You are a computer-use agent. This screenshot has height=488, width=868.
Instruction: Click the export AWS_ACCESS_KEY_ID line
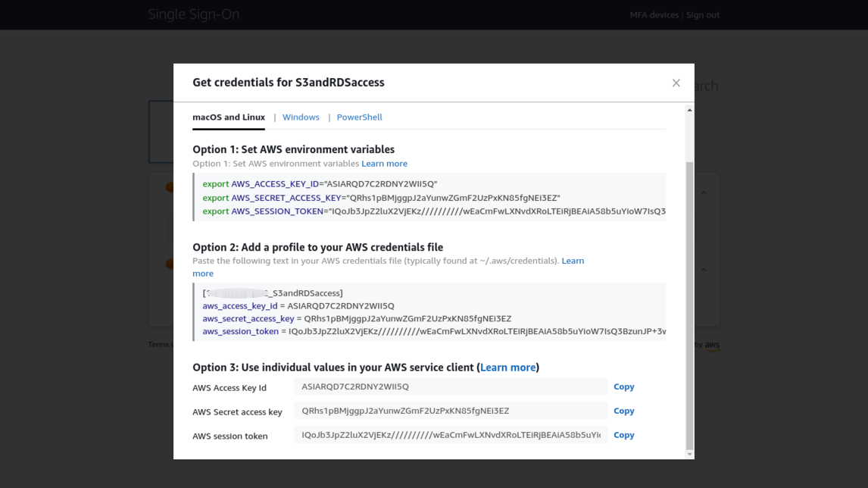[x=320, y=184]
